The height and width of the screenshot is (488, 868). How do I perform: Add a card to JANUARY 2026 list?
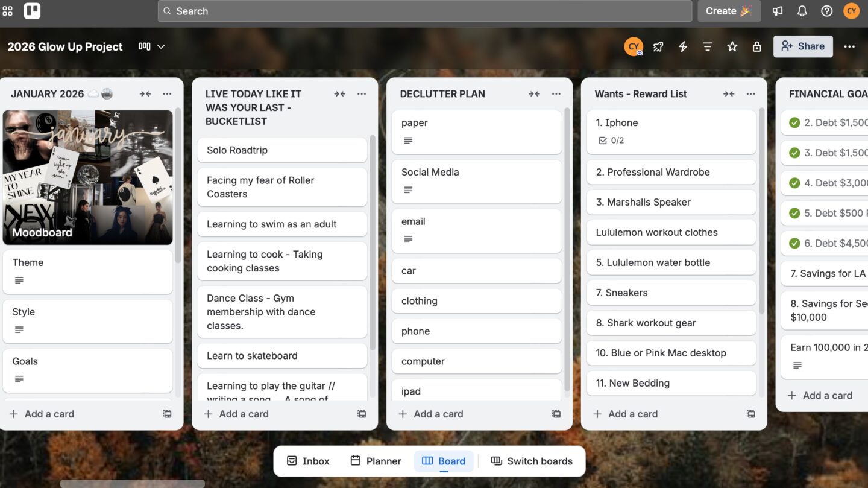(x=49, y=414)
